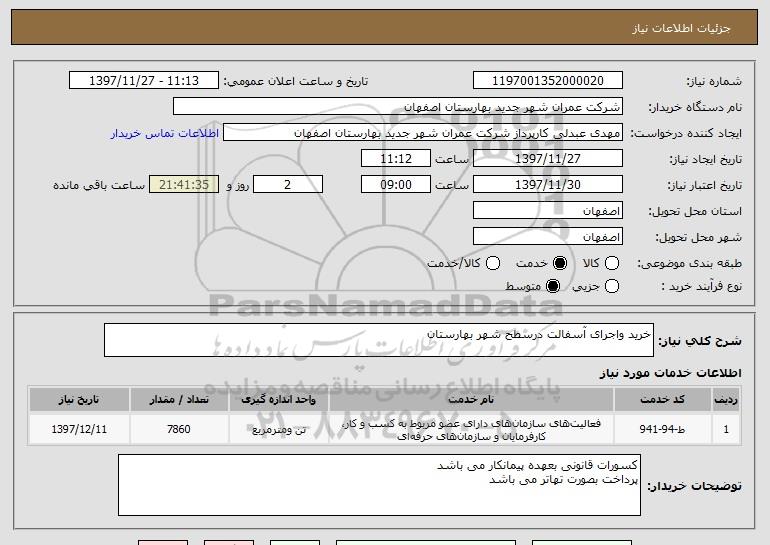
Task: Select the کالا radio button
Action: click(x=611, y=263)
